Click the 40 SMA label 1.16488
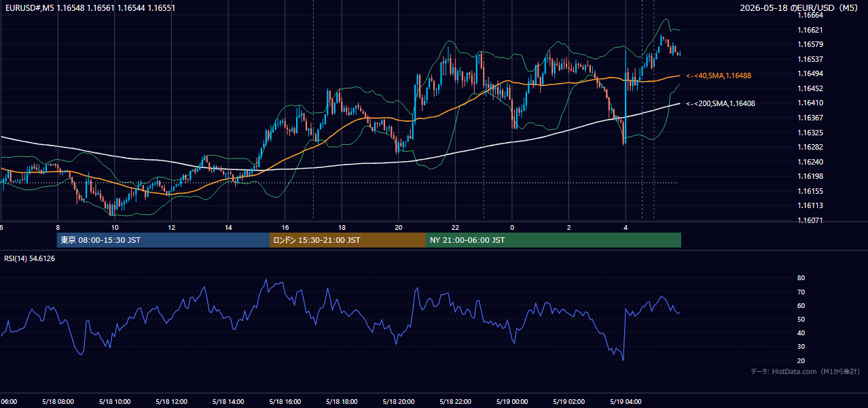 [719, 75]
